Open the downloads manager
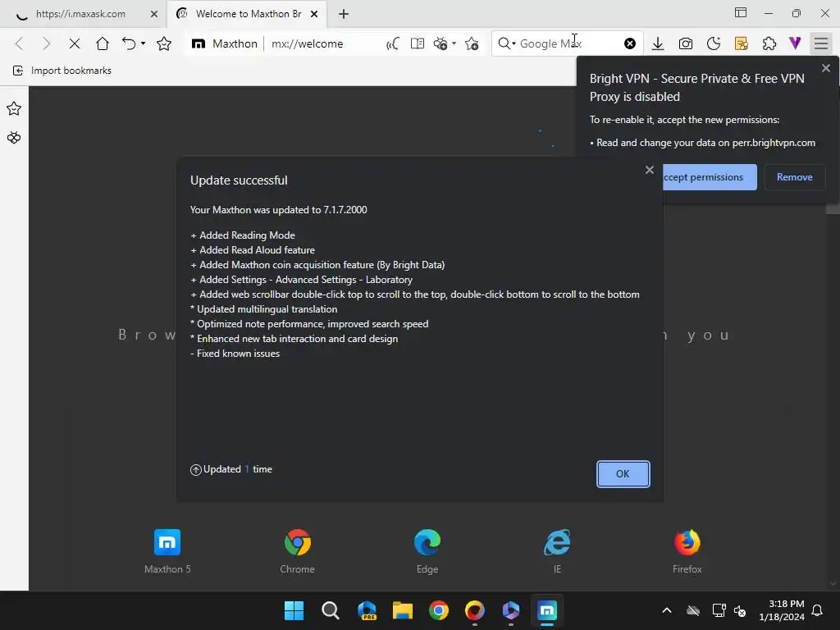The width and height of the screenshot is (840, 630). pyautogui.click(x=658, y=43)
